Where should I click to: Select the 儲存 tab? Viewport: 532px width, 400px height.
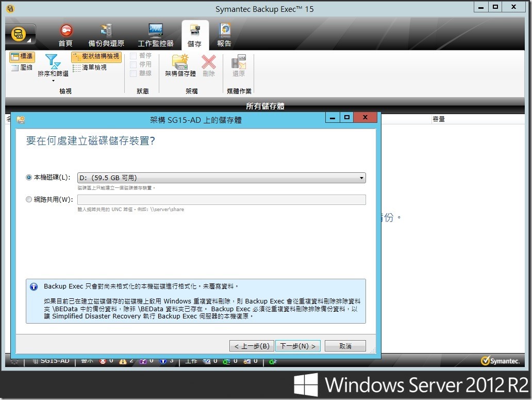pos(195,36)
